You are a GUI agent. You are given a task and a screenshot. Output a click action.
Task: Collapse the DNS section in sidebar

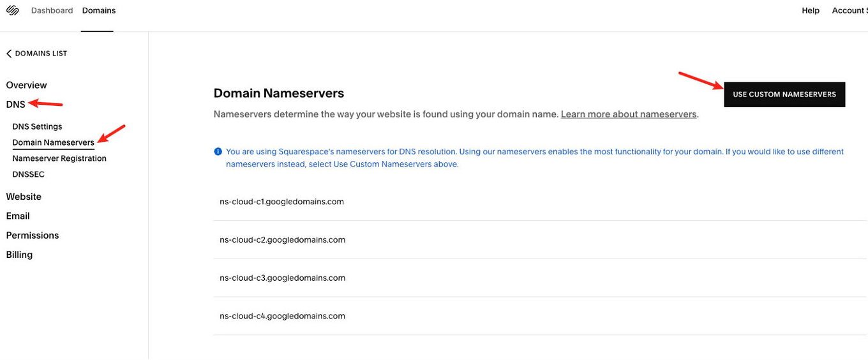coord(16,104)
